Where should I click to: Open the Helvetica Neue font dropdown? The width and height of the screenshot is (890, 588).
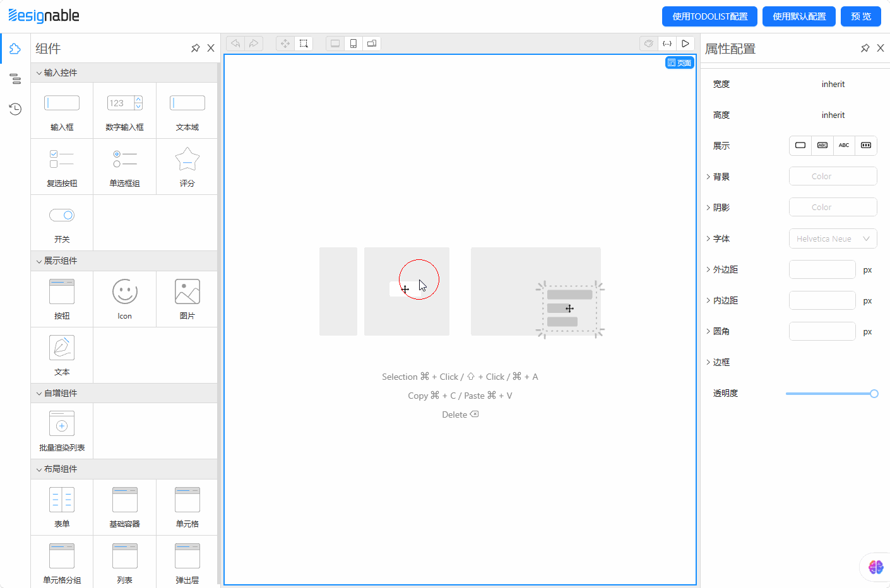point(833,238)
